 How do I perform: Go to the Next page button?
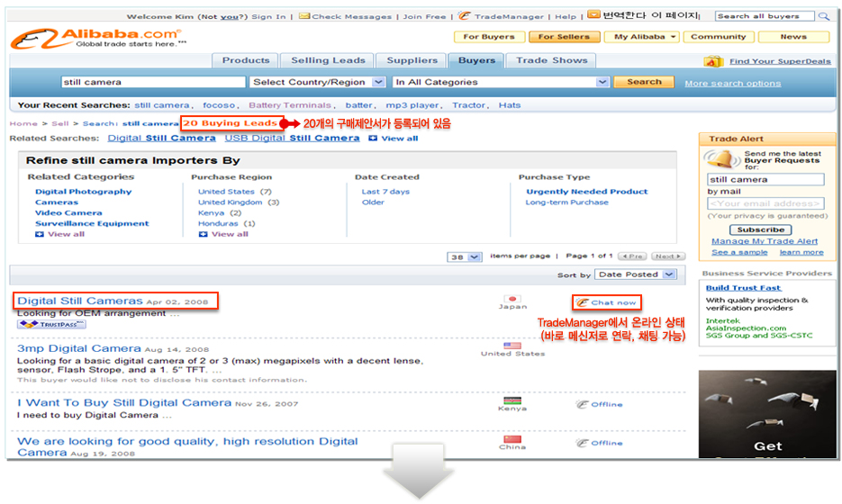click(668, 256)
